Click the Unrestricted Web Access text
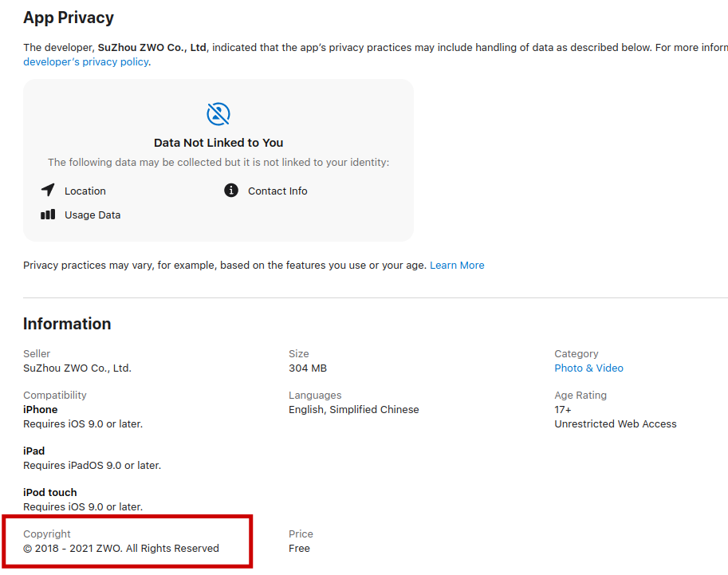Screen dimensions: 728x575 tap(616, 424)
